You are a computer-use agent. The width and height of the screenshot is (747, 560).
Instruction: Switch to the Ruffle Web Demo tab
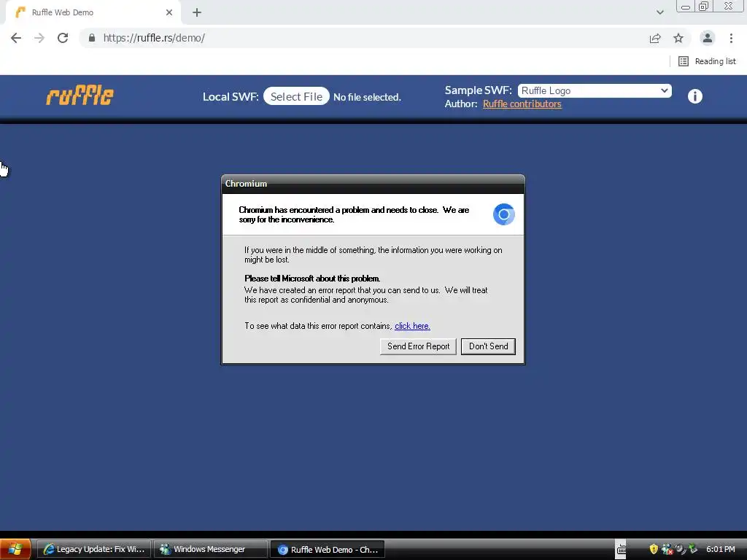click(x=93, y=12)
